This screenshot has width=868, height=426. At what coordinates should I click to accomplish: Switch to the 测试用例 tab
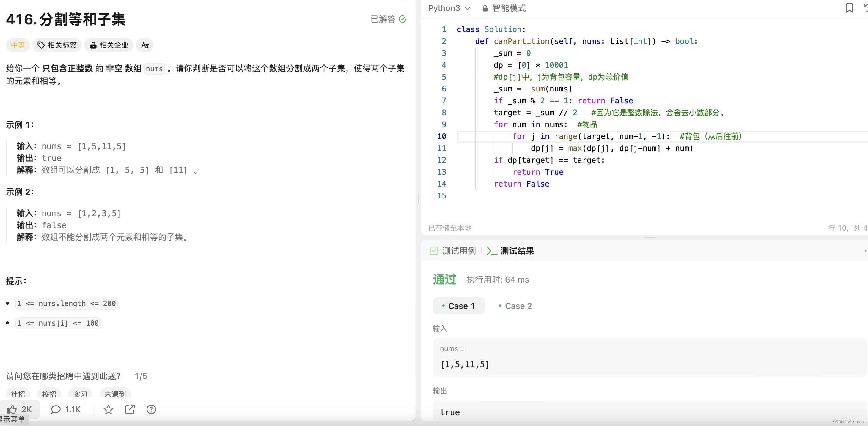click(x=452, y=251)
